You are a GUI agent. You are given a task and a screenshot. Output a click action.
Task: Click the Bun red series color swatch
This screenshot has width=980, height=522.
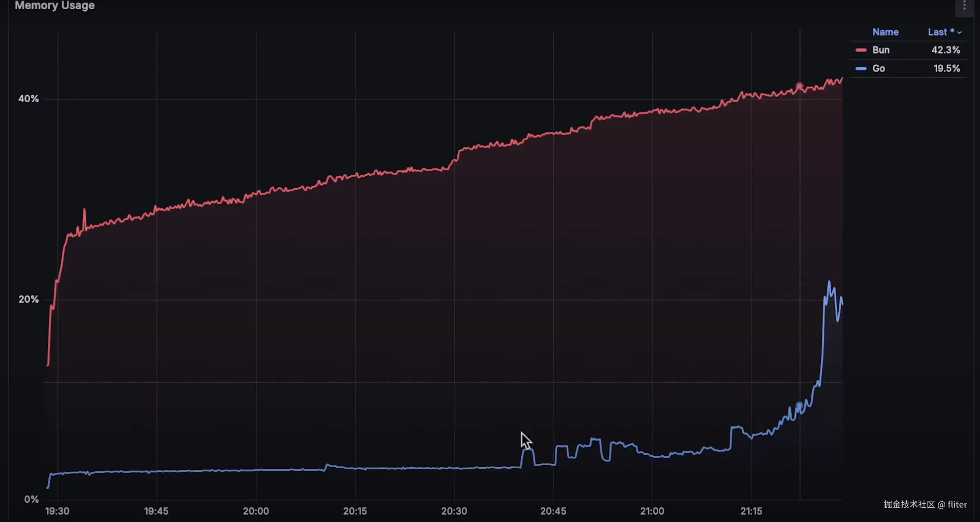pos(861,50)
